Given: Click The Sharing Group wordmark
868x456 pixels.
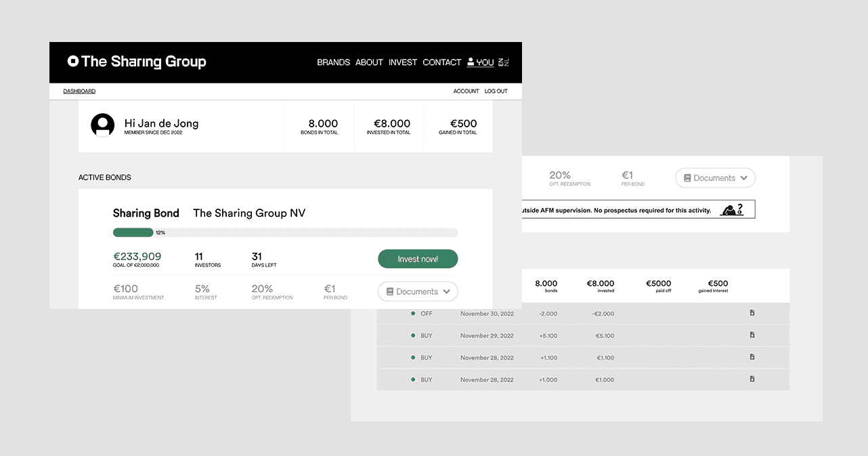Looking at the screenshot, I should 144,62.
